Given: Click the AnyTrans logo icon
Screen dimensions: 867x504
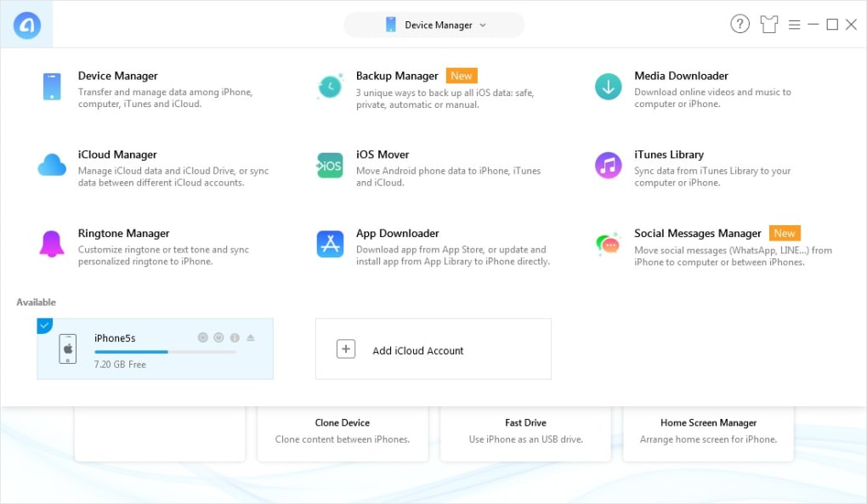Looking at the screenshot, I should pyautogui.click(x=26, y=25).
